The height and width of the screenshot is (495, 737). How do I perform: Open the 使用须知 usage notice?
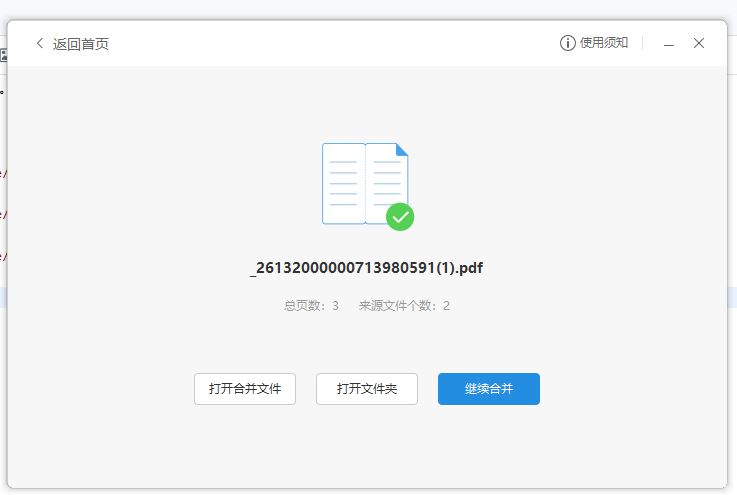604,43
